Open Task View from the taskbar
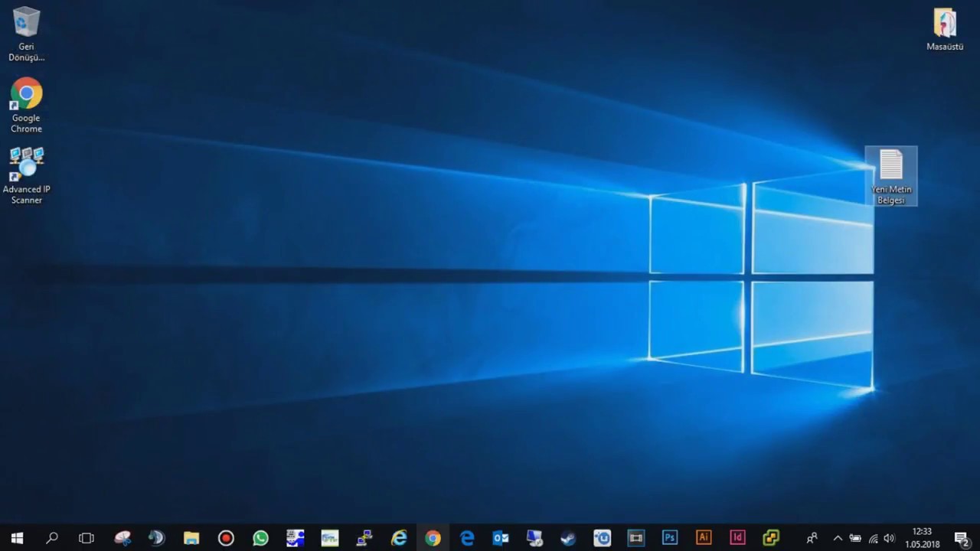Image resolution: width=980 pixels, height=551 pixels. pos(87,538)
